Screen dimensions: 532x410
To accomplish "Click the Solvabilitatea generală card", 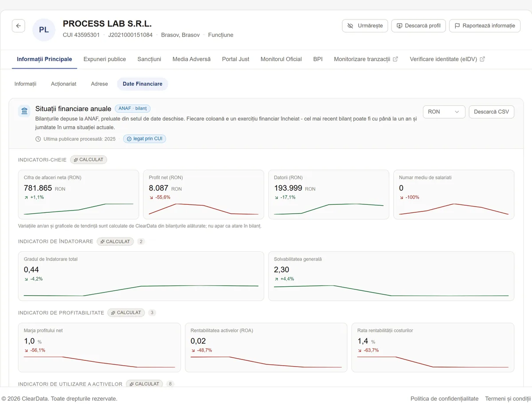I will (x=391, y=276).
